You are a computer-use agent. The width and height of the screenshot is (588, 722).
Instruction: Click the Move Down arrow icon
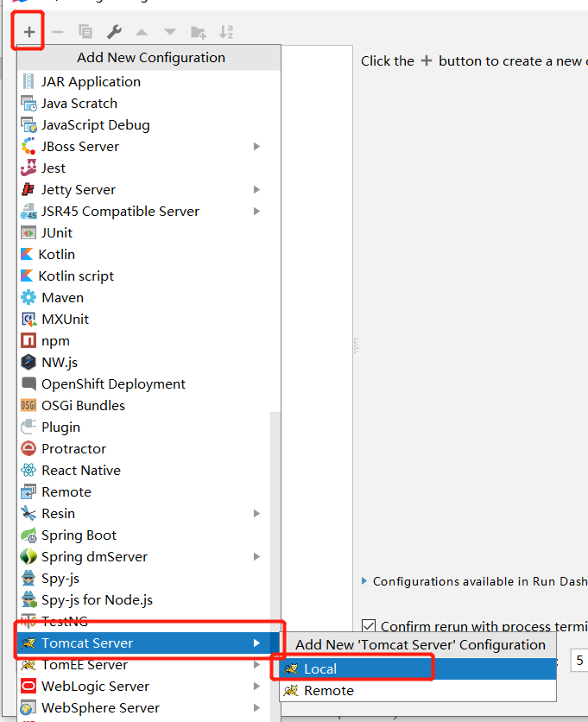[170, 32]
